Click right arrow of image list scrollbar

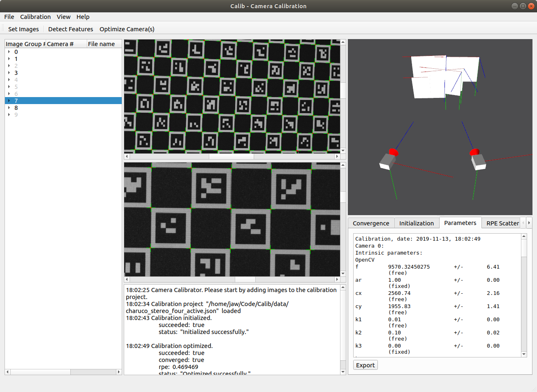(x=119, y=372)
